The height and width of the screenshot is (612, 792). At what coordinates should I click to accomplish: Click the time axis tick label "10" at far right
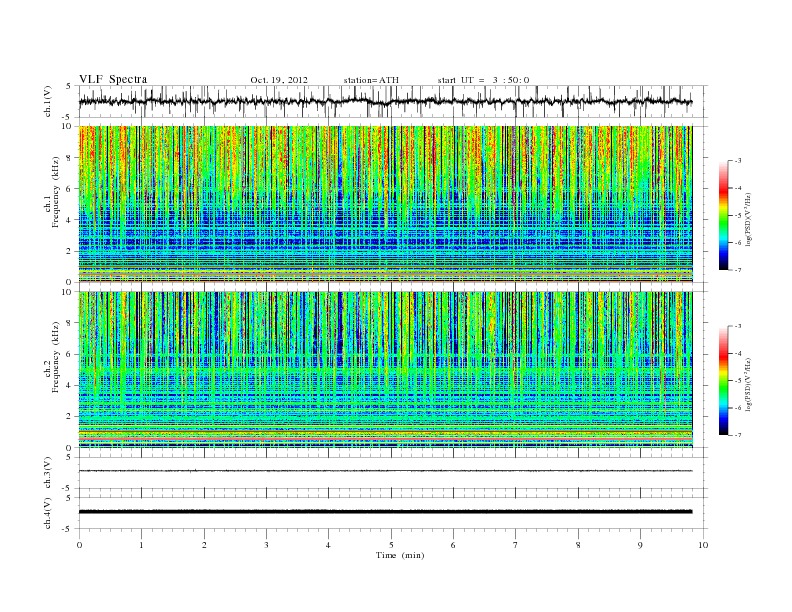pyautogui.click(x=703, y=545)
